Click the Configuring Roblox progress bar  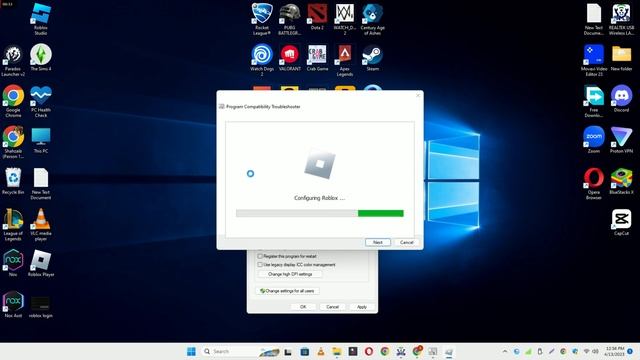320,213
